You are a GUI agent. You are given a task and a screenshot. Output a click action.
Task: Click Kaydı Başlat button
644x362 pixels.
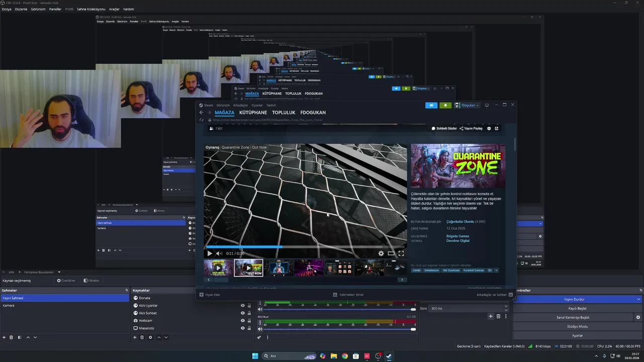pos(577,308)
